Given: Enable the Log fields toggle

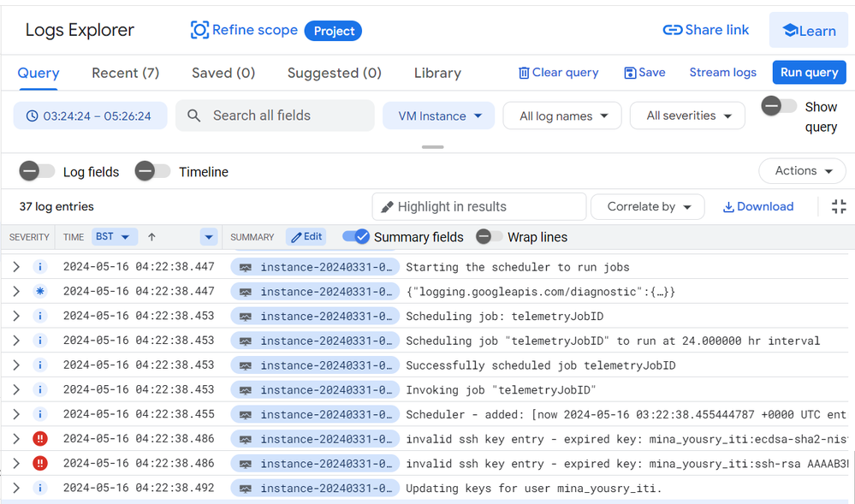Looking at the screenshot, I should point(37,171).
